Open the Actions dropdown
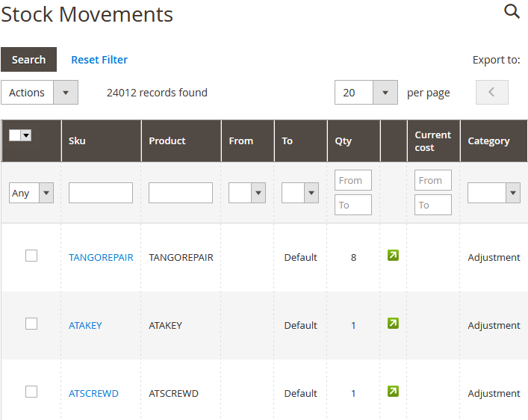Screen dimensions: 528x420 (40, 93)
